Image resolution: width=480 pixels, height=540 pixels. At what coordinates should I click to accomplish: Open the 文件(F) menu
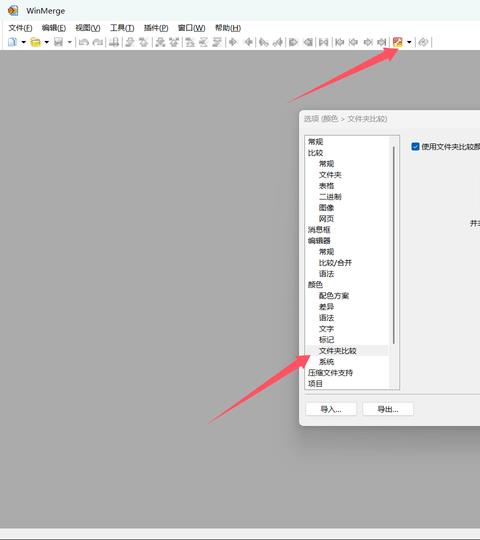coord(20,28)
